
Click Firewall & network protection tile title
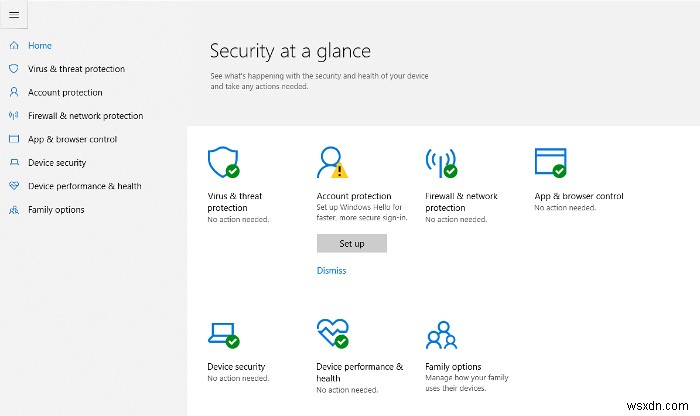461,202
